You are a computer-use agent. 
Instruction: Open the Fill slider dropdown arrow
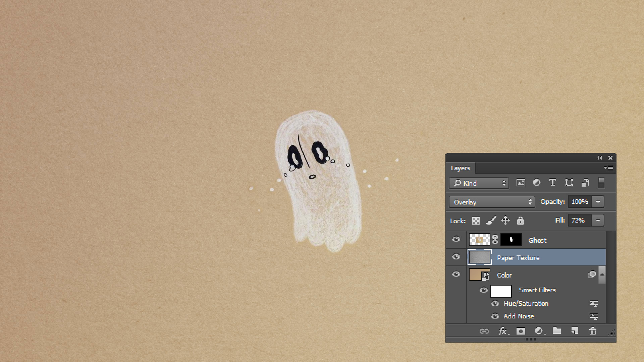(598, 221)
